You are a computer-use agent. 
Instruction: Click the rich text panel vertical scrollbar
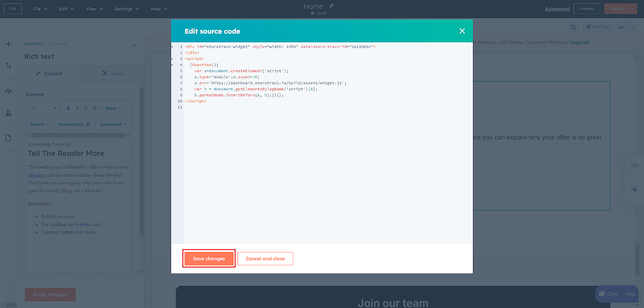pos(142,161)
